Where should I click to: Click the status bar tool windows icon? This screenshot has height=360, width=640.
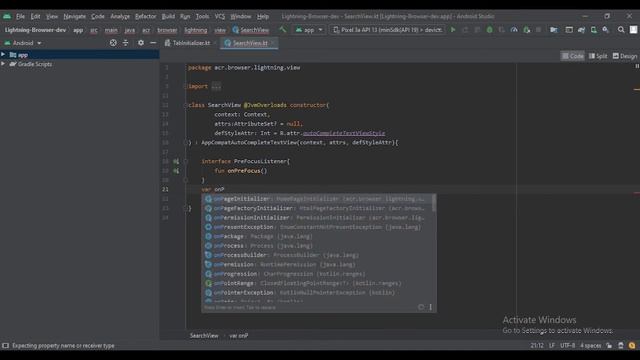pos(5,345)
